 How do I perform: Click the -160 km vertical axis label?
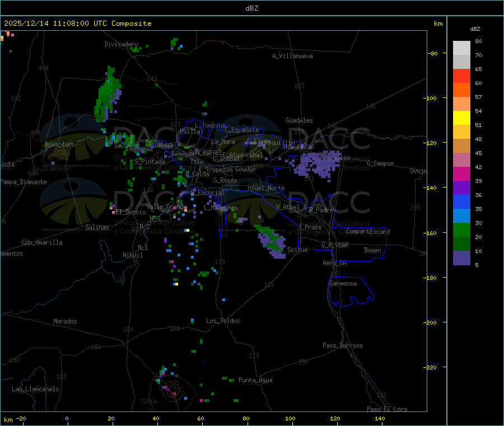pyautogui.click(x=431, y=233)
